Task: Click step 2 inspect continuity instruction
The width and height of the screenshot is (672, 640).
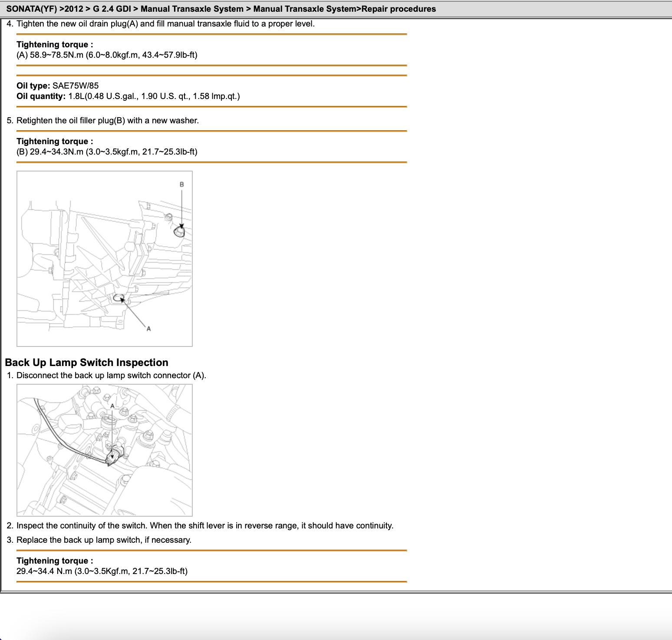Action: (x=204, y=526)
